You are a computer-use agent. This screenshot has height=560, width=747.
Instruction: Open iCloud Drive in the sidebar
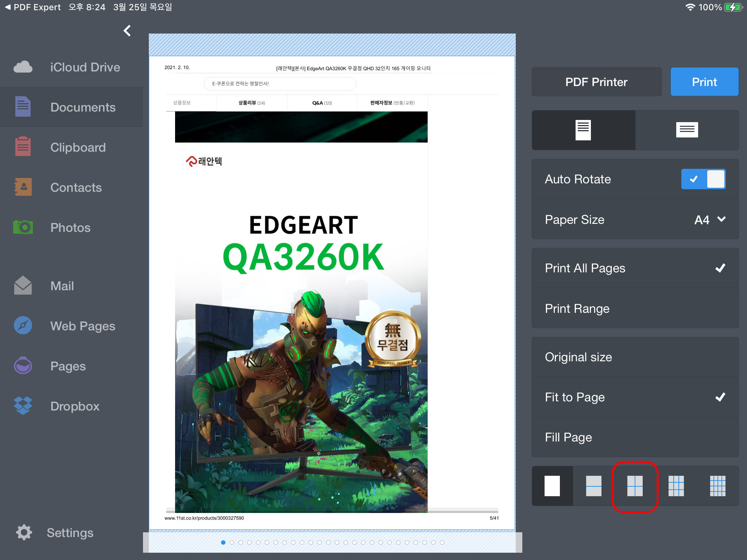[x=85, y=67]
